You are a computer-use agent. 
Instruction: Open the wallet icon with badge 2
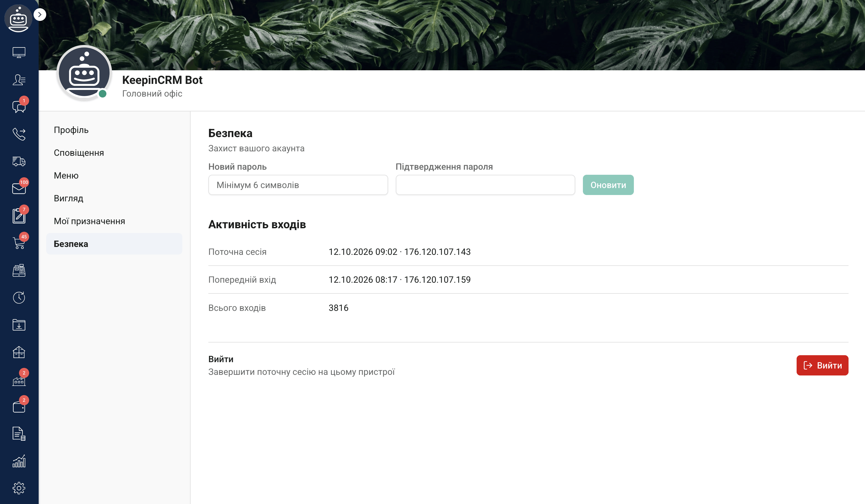click(x=19, y=406)
